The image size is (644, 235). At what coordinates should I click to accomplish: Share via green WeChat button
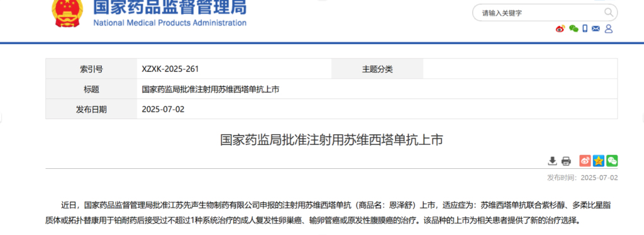[612, 161]
